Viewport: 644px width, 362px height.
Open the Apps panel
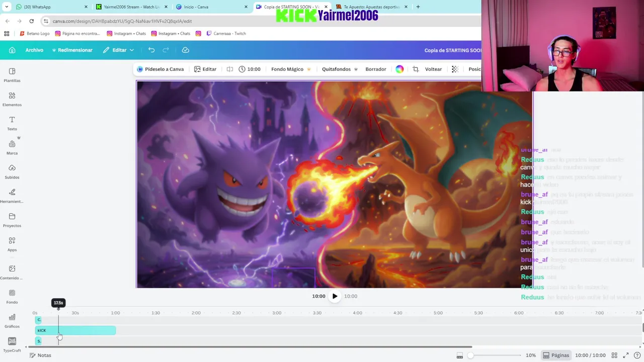12,244
